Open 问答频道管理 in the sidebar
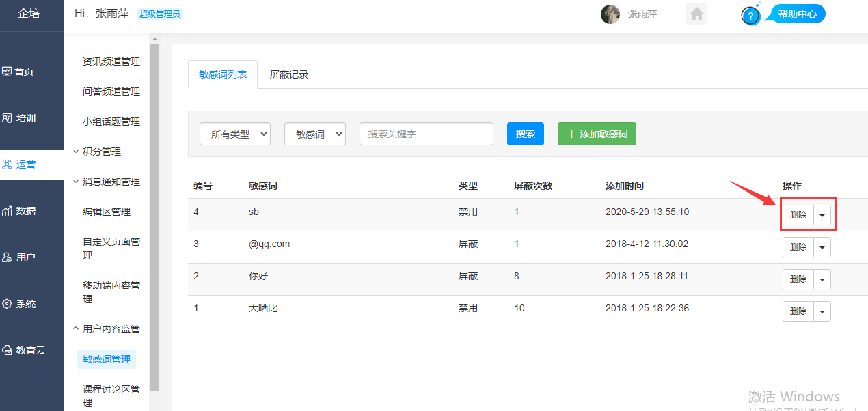Image resolution: width=868 pixels, height=411 pixels. [x=111, y=91]
